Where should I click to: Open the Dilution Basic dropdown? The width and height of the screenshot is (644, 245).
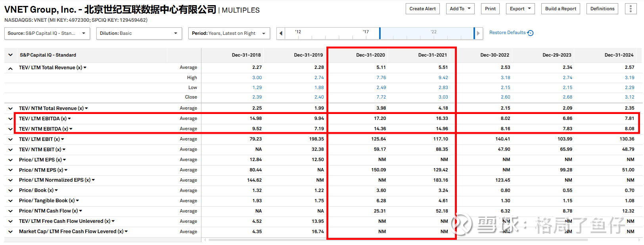139,33
